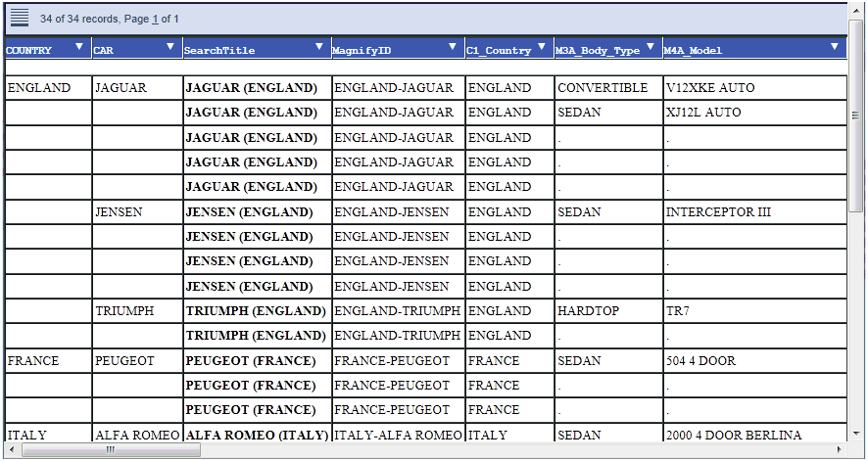Open the M3A_Body_Type column dropdown arrow
Viewport: 868px width, 461px height.
pos(651,47)
